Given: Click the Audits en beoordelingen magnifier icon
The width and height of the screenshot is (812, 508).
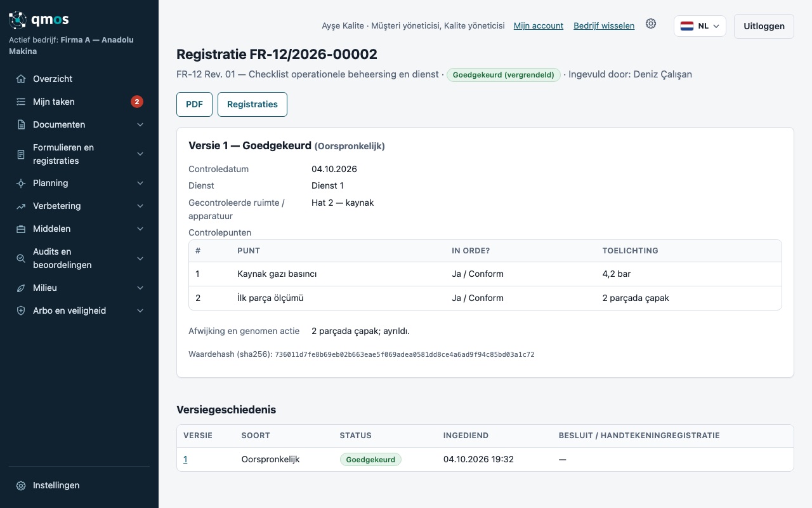Looking at the screenshot, I should (x=21, y=258).
